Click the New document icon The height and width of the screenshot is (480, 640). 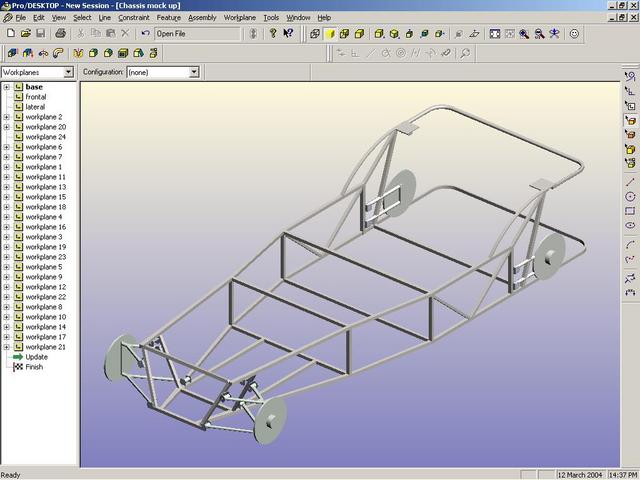tap(11, 33)
